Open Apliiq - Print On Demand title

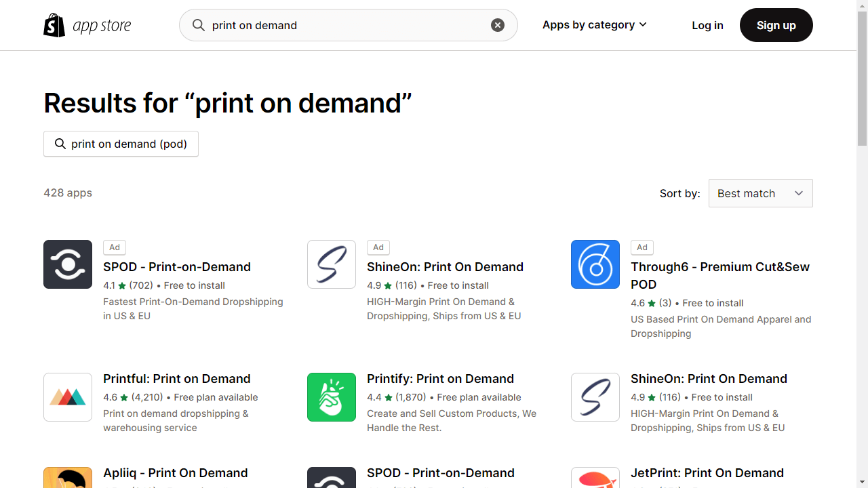coord(175,473)
